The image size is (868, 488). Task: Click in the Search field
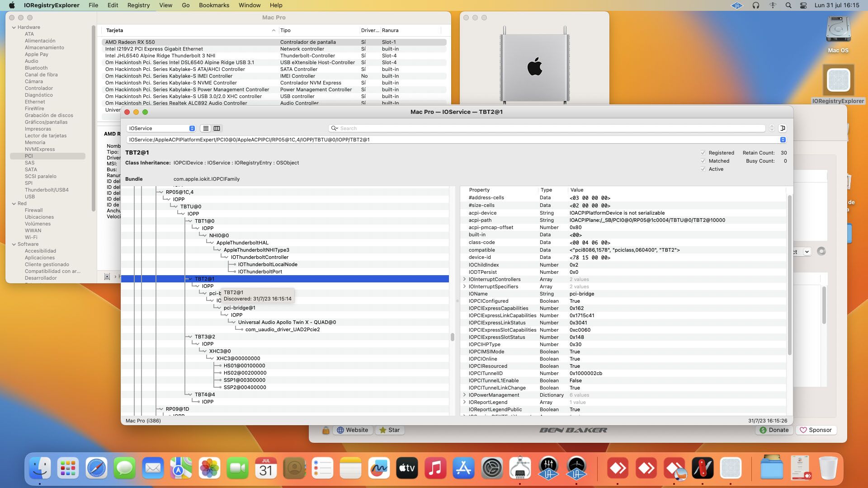click(542, 128)
